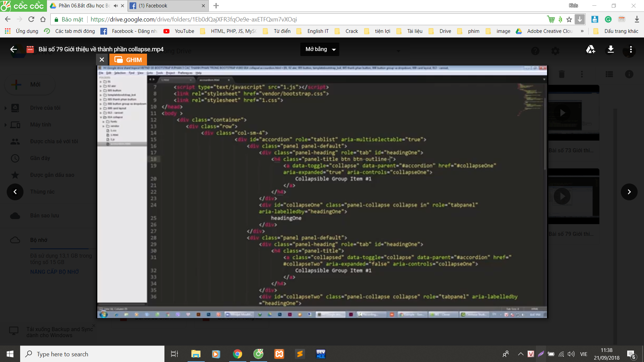644x362 pixels.
Task: Switch to the Facebook browser tab
Action: [x=168, y=6]
